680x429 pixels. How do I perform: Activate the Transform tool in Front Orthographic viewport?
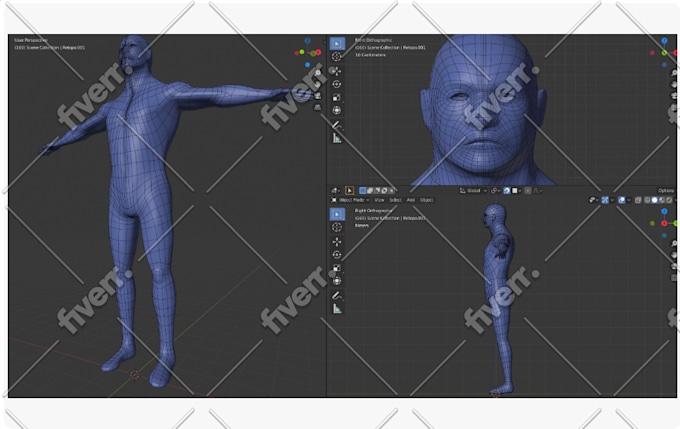point(337,110)
